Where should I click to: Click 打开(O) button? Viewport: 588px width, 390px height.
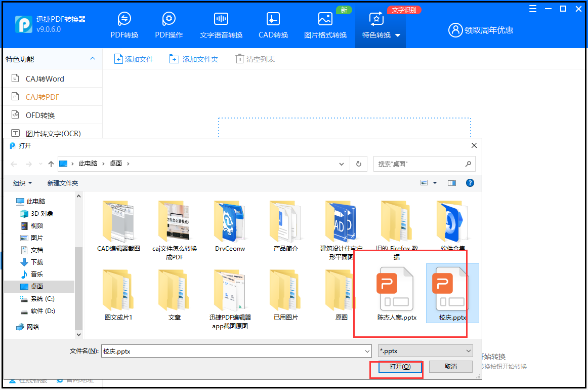tap(400, 367)
